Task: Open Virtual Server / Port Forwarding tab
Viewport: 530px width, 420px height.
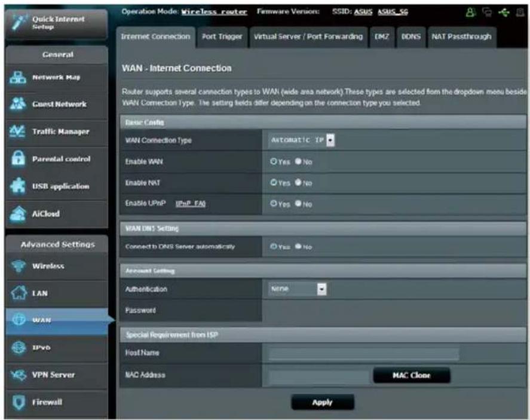Action: click(308, 36)
